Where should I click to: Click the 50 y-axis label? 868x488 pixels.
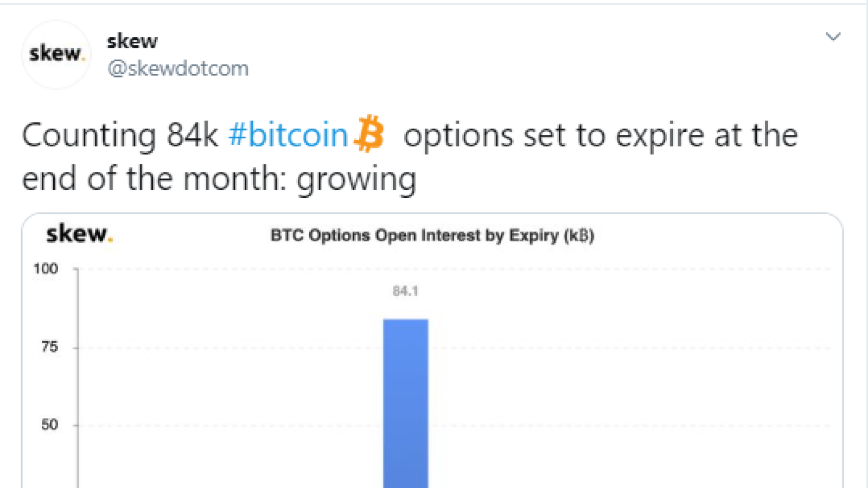pos(49,425)
